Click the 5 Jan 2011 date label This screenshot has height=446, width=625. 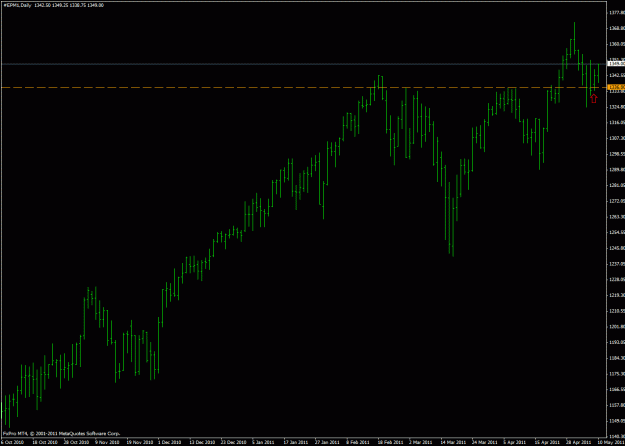[263, 442]
